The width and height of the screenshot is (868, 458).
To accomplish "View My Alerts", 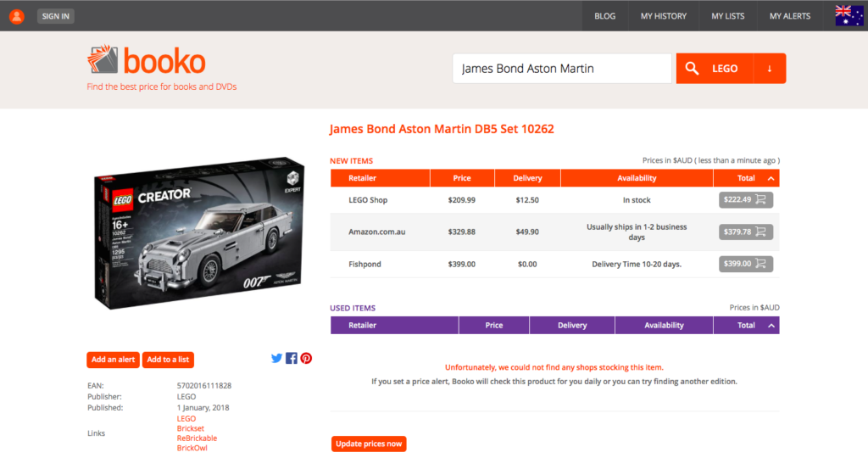I will coord(789,16).
